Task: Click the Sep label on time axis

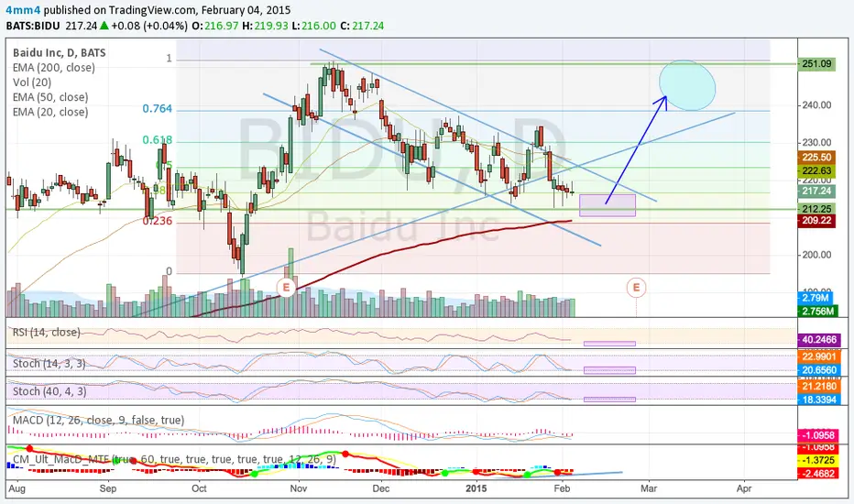Action: point(108,488)
